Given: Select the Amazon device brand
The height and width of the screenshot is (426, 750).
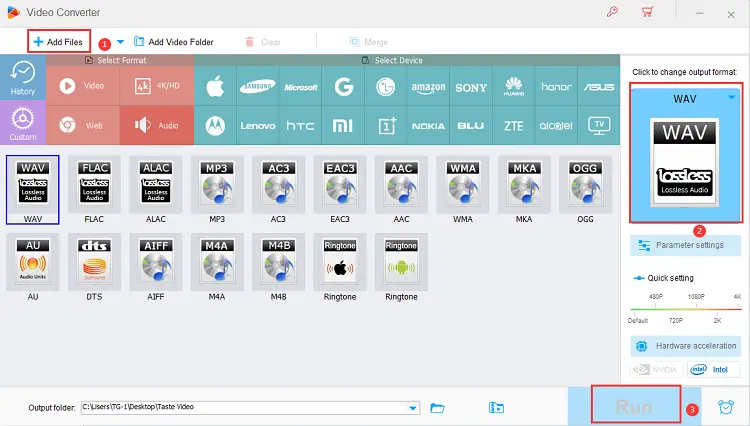Looking at the screenshot, I should tap(428, 87).
